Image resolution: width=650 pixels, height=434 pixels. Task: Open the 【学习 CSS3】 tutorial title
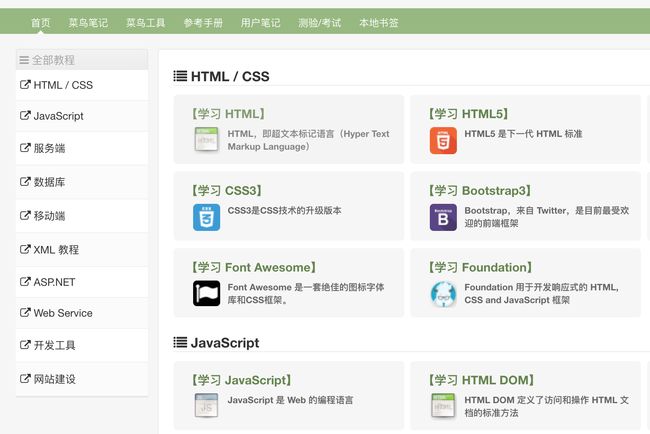click(x=226, y=191)
